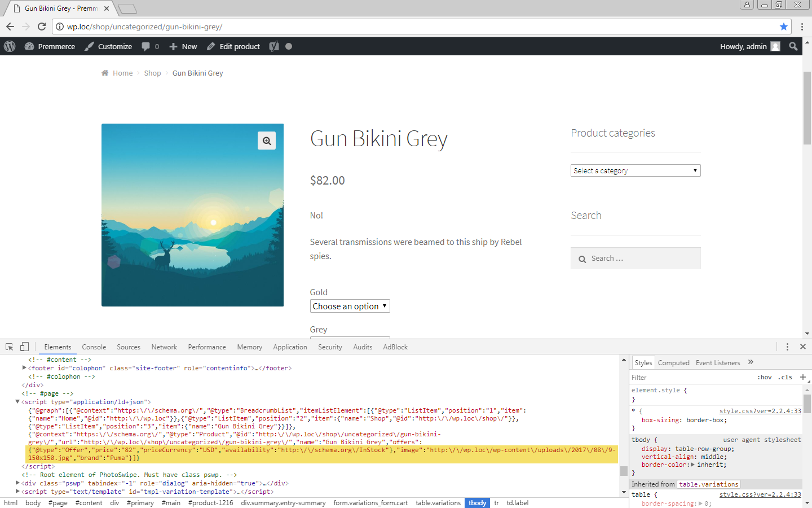812x508 pixels.
Task: Open a new browser tab
Action: 127,8
